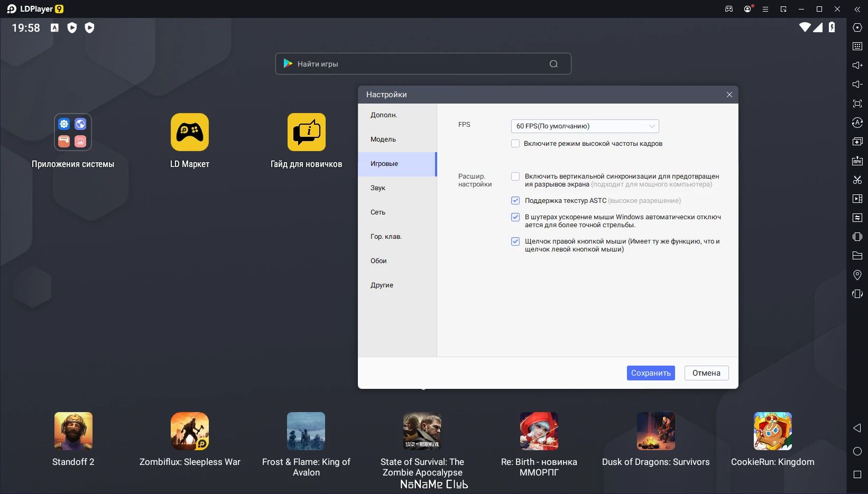Uncheck Windows mouse acceleration shooter option
Viewport: 868px width, 494px height.
[515, 217]
